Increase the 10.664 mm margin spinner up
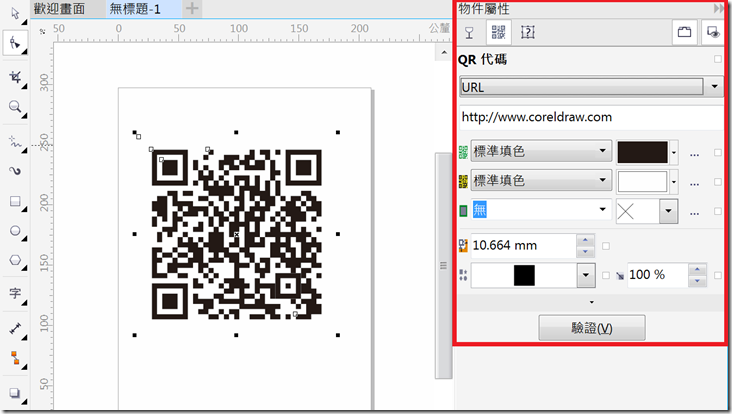 (585, 240)
